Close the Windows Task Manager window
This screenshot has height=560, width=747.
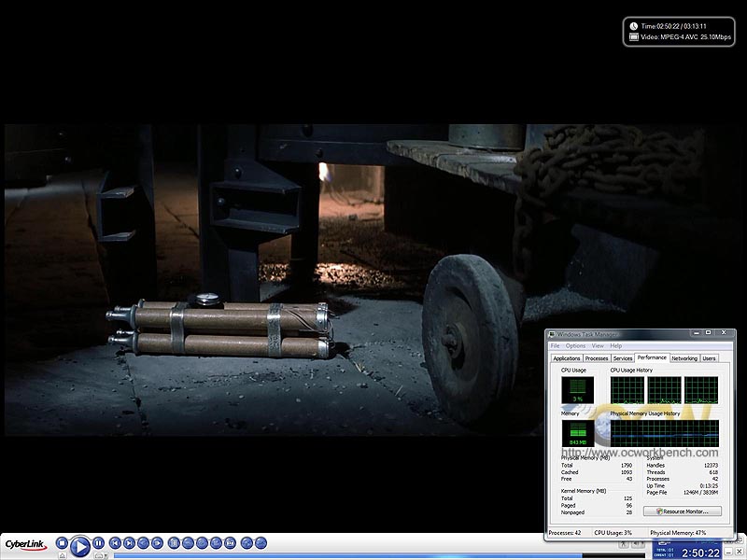724,332
